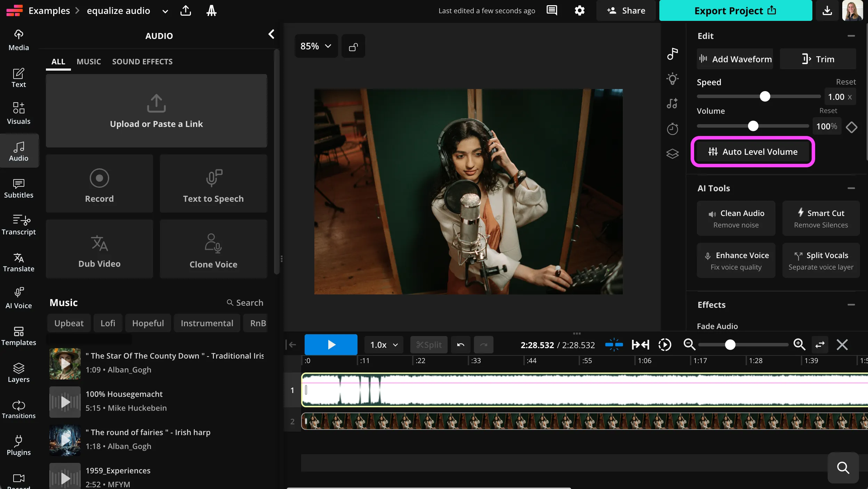Switch to the MUSIC tab
The image size is (868, 489).
89,62
